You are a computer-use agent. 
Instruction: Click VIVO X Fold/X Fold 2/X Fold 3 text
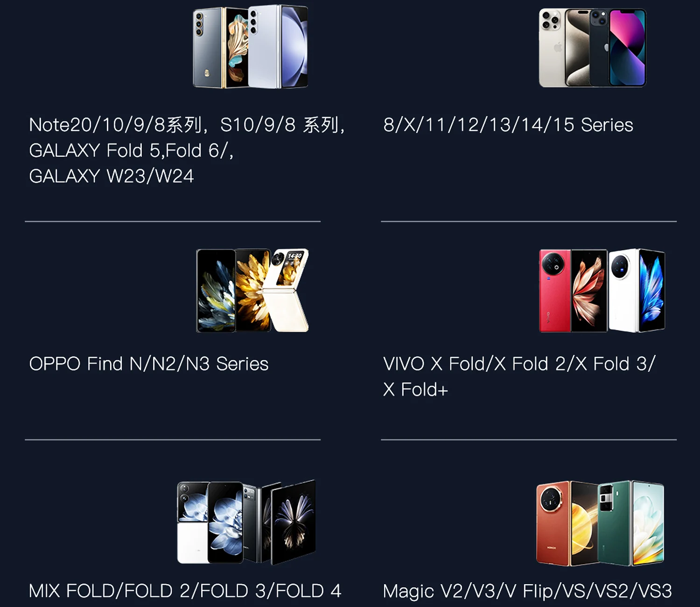tap(519, 363)
